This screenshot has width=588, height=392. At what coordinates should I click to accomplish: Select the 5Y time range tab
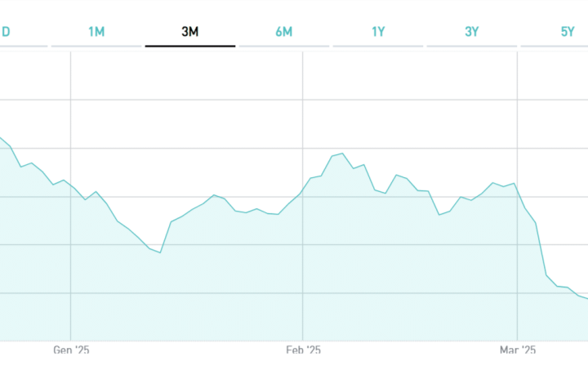(568, 32)
